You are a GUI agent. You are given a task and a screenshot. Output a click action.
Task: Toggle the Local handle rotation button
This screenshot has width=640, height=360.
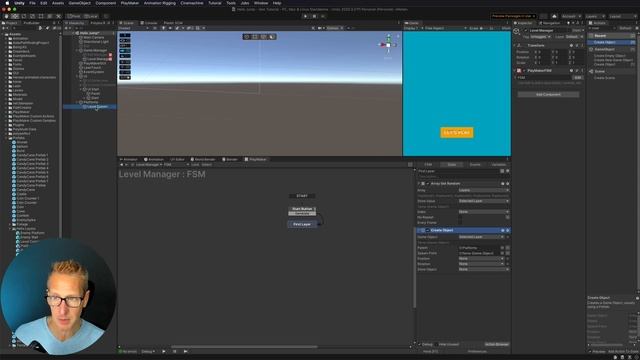[91, 16]
